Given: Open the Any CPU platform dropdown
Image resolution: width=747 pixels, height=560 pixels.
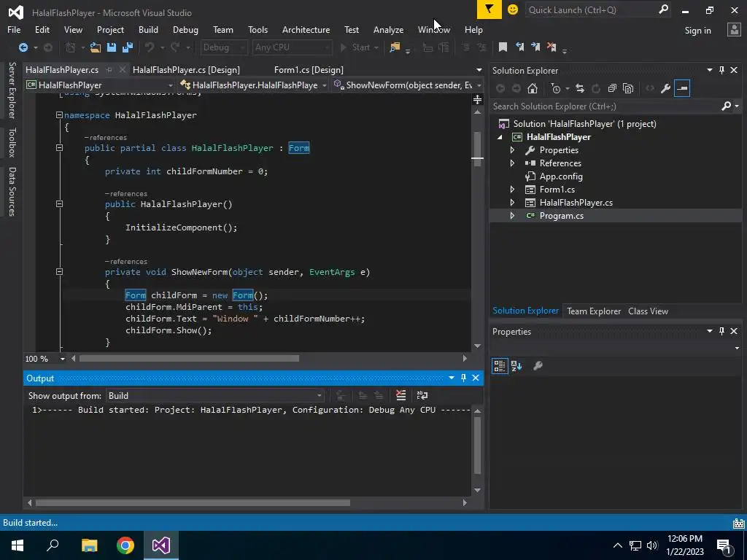Looking at the screenshot, I should pos(292,47).
